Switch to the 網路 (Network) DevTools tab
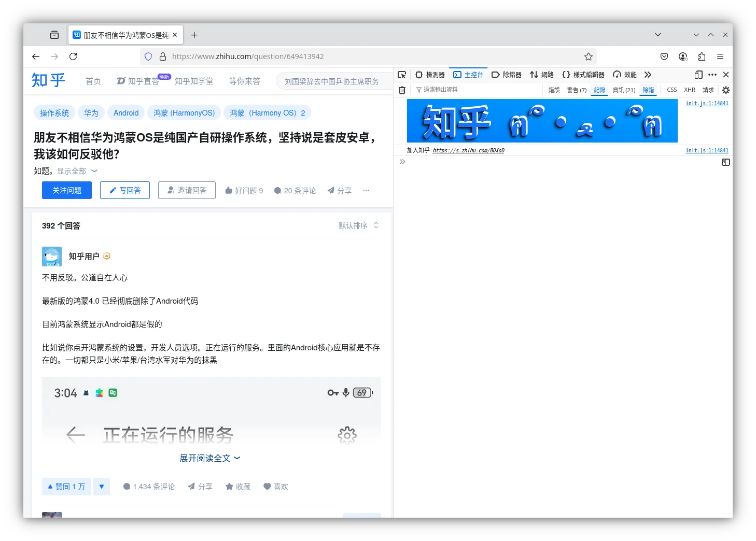756x541 pixels. tap(542, 75)
